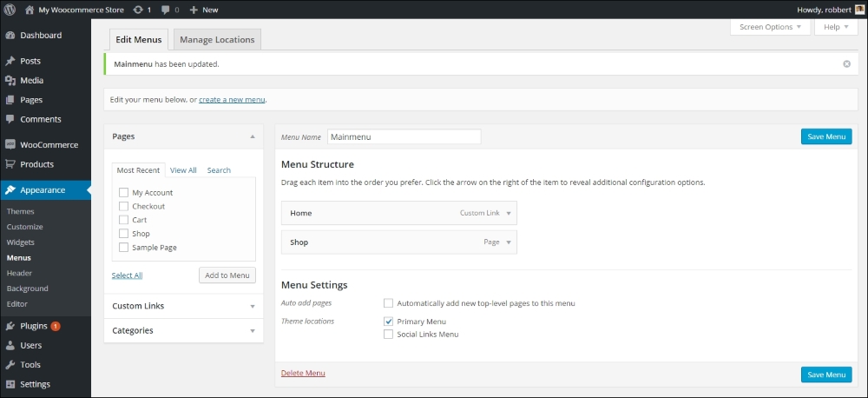Click the Menu Name text field
This screenshot has width=868, height=398.
click(404, 137)
